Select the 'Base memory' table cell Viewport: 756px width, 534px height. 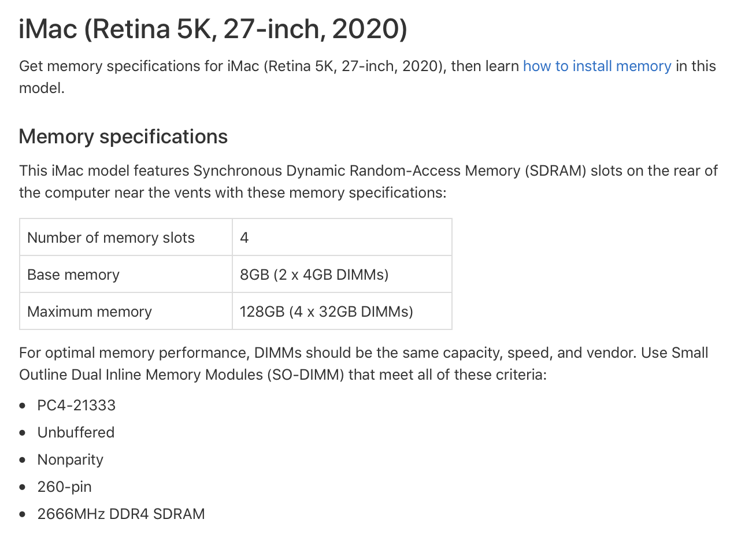tap(73, 275)
